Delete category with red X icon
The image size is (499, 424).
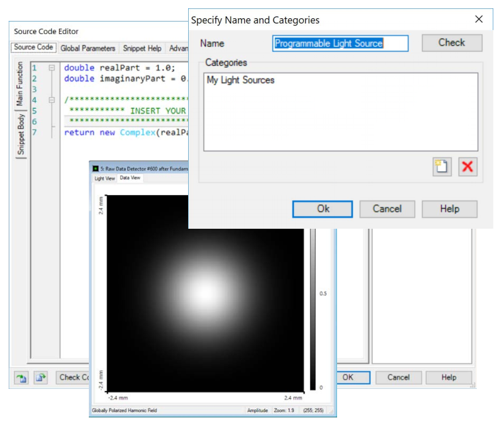(468, 166)
